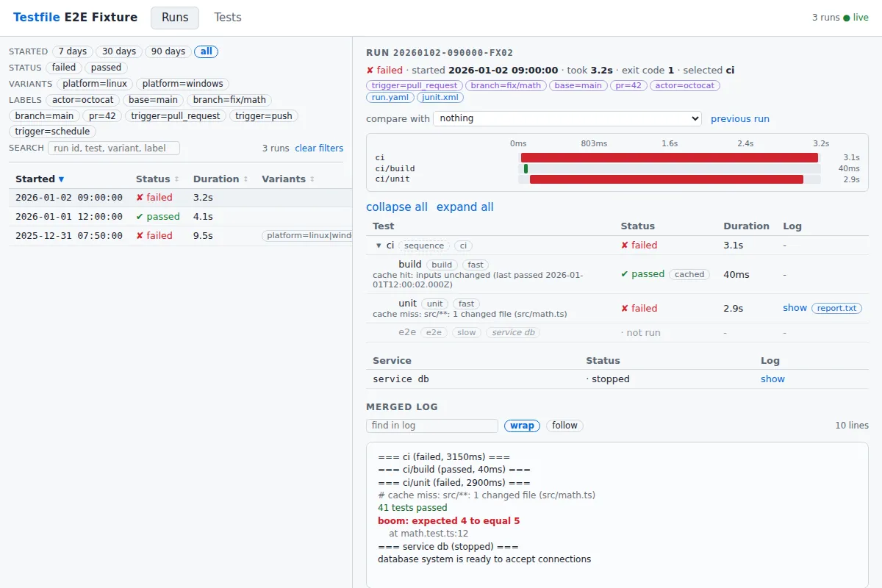Toggle trigger=schedule label filter

53,132
